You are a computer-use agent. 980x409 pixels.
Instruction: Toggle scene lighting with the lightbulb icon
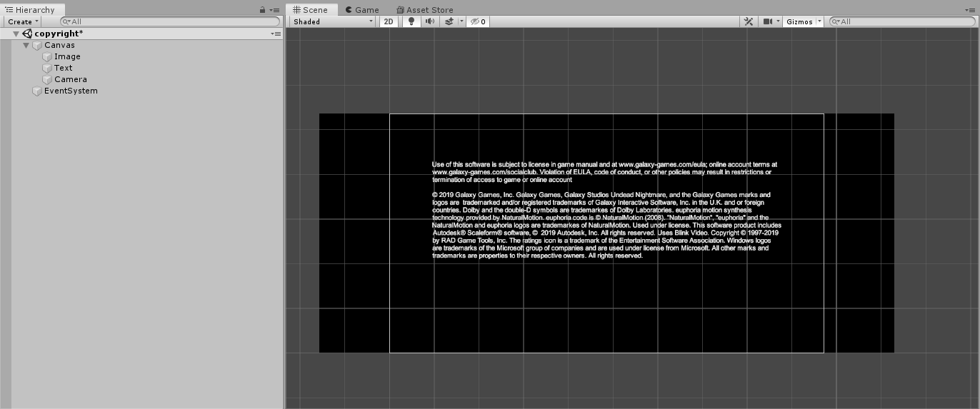[411, 21]
